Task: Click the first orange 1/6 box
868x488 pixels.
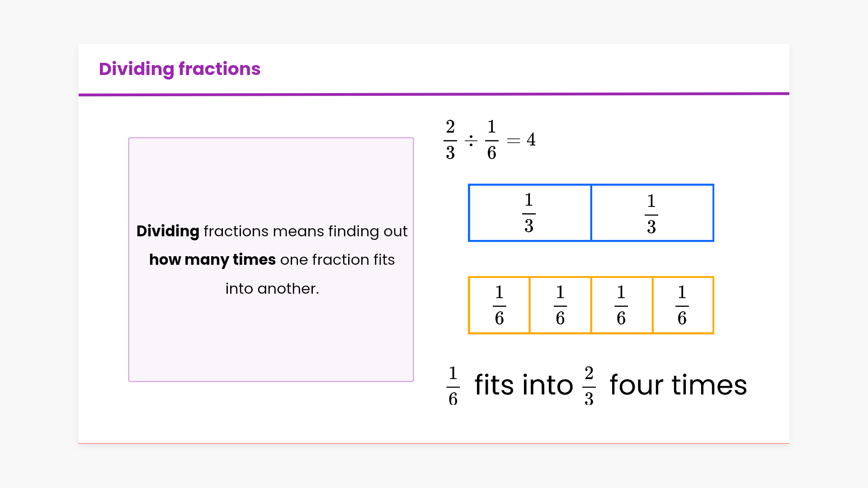Action: click(499, 305)
